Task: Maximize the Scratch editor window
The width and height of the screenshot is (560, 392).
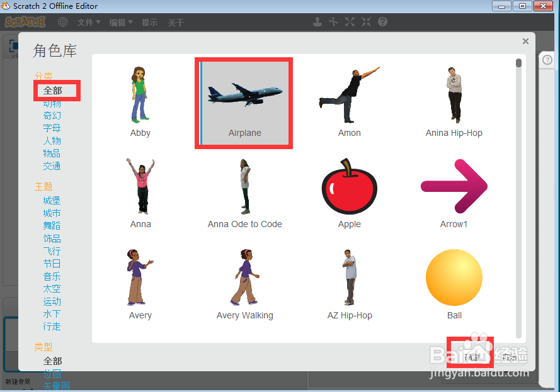Action: click(522, 6)
